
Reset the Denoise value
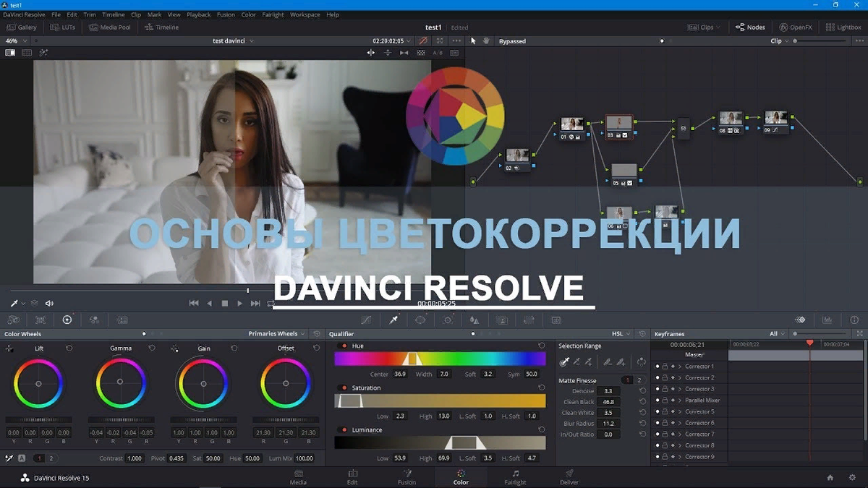pos(642,391)
